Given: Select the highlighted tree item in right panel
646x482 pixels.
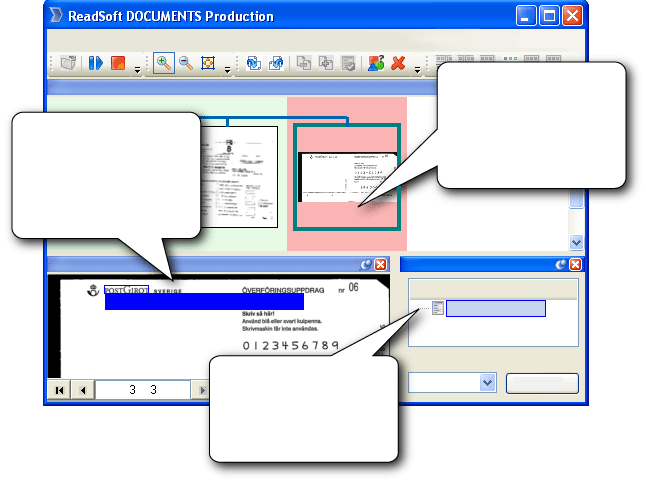Looking at the screenshot, I should tap(495, 308).
